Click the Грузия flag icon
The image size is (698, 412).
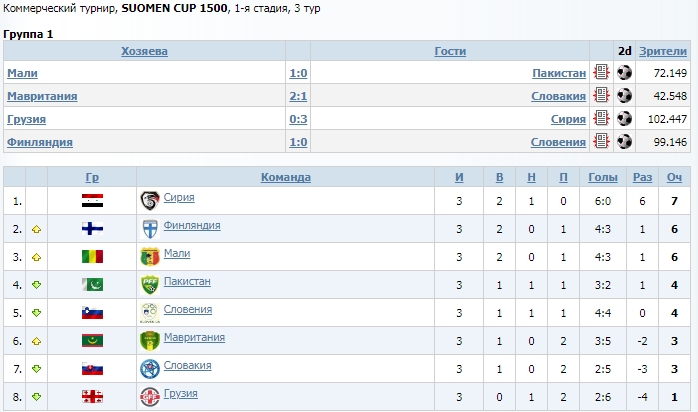point(93,397)
